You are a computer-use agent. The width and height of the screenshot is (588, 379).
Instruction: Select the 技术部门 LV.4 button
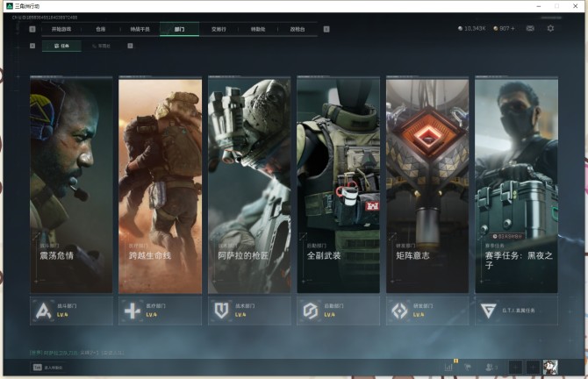coord(249,311)
